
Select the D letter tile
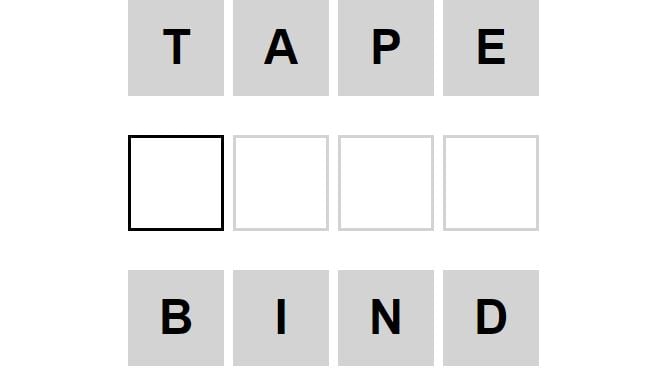click(491, 318)
